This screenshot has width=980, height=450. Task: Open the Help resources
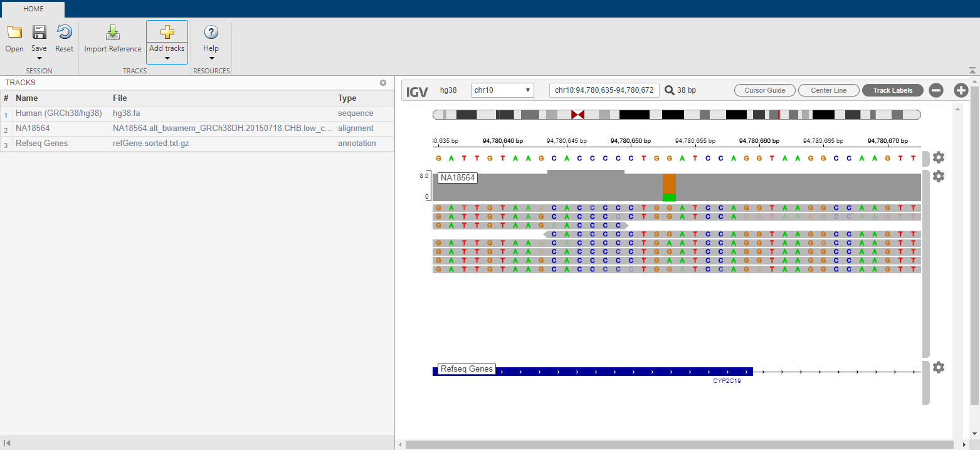point(211,38)
